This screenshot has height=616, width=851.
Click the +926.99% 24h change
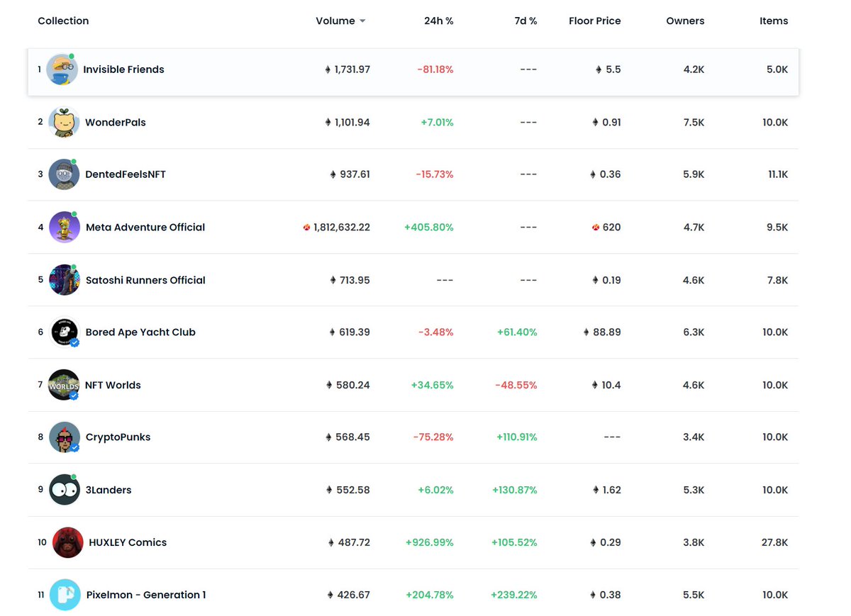tap(430, 542)
